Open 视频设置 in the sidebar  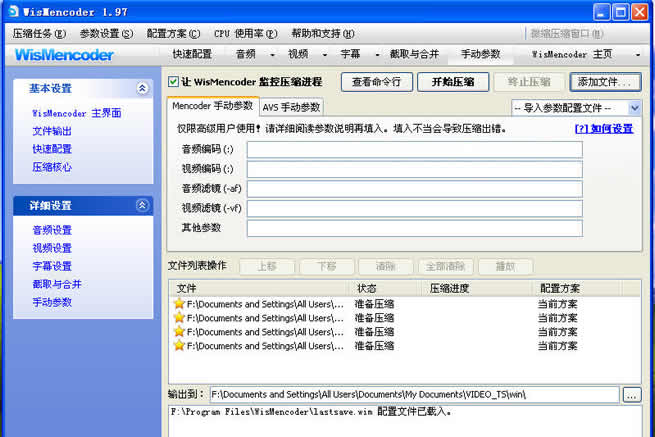point(52,248)
